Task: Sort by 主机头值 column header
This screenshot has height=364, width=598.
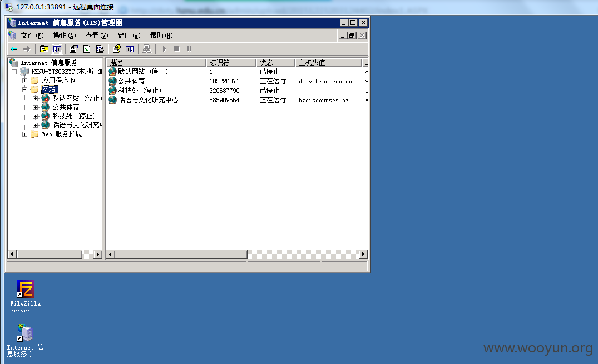Action: 329,62
